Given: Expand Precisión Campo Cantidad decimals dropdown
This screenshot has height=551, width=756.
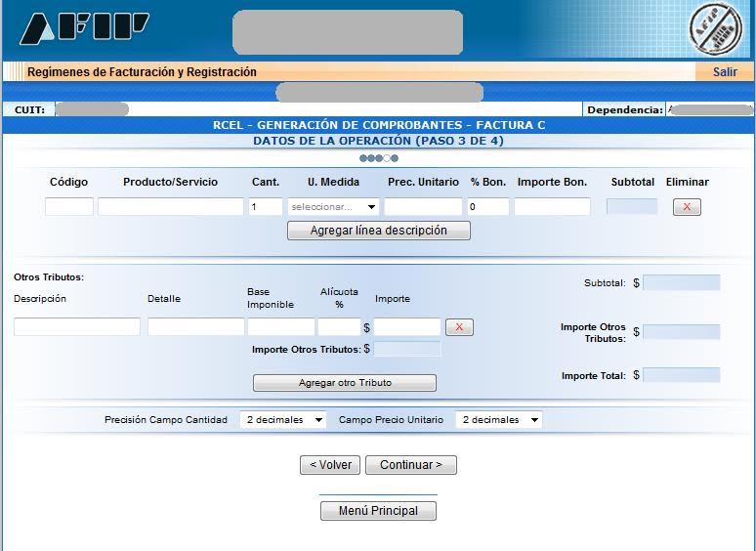Looking at the screenshot, I should click(283, 420).
